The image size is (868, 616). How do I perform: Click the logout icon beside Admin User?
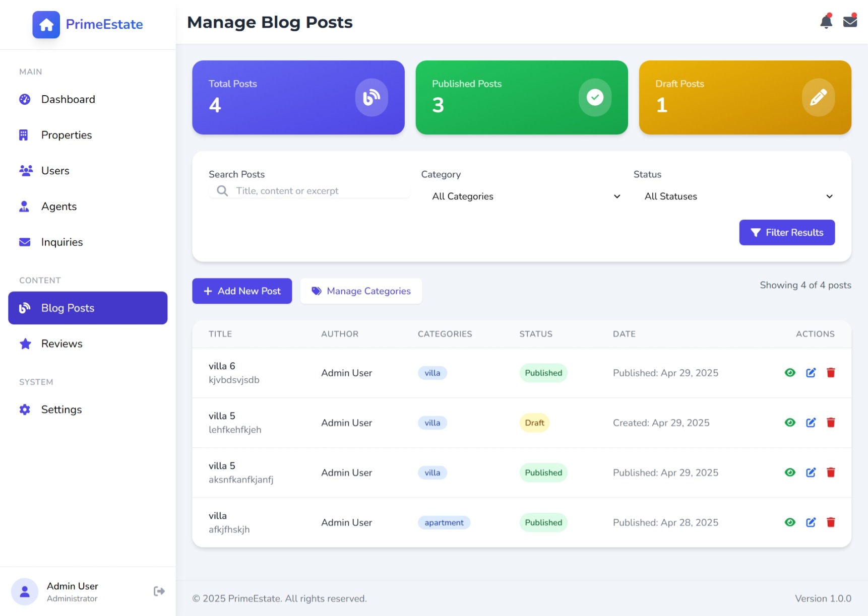pyautogui.click(x=159, y=591)
